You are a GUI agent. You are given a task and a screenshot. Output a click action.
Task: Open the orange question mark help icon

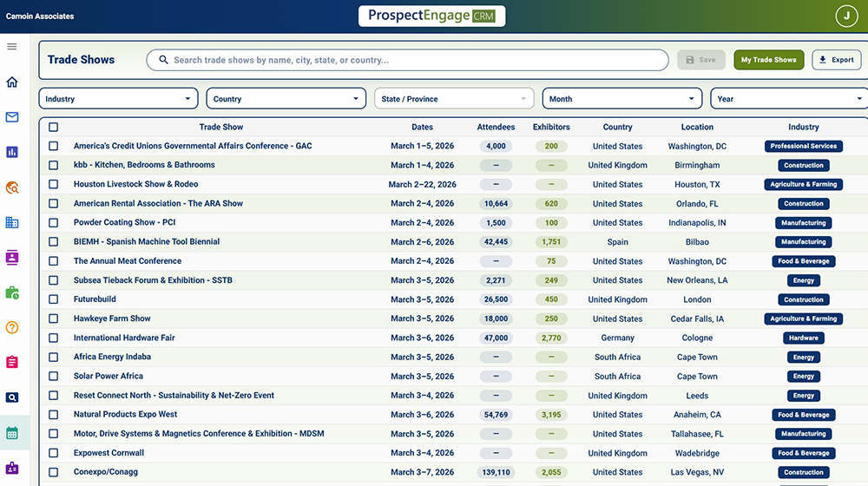click(12, 327)
